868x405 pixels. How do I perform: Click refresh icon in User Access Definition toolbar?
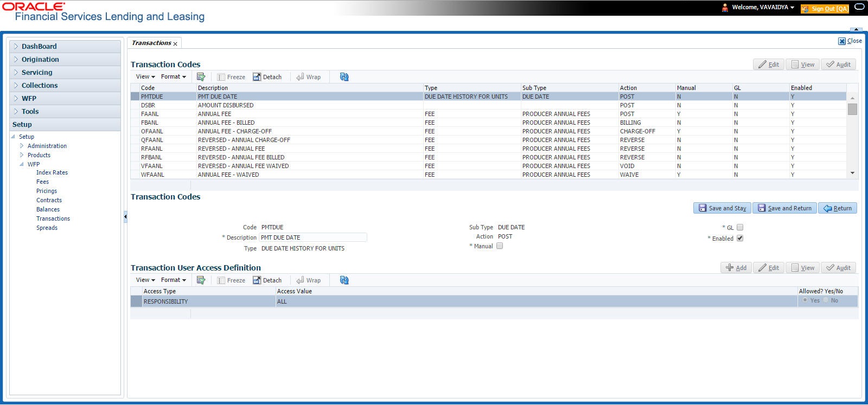click(x=344, y=280)
